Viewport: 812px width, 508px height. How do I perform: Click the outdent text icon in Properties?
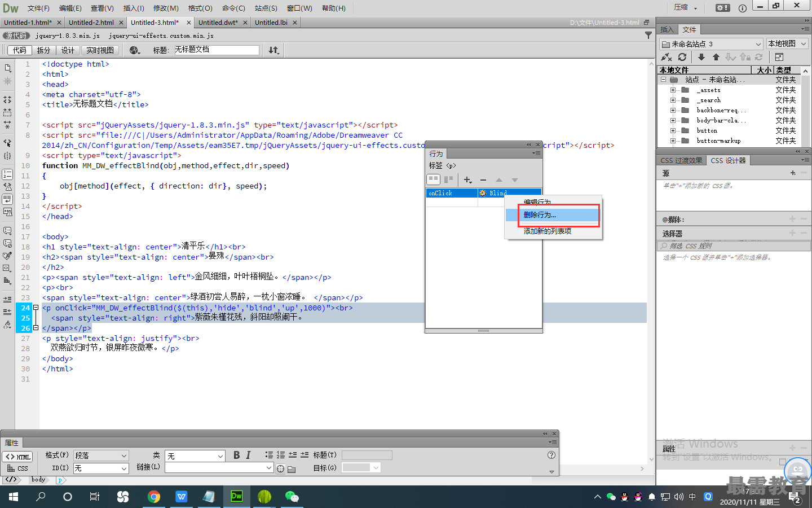(293, 455)
